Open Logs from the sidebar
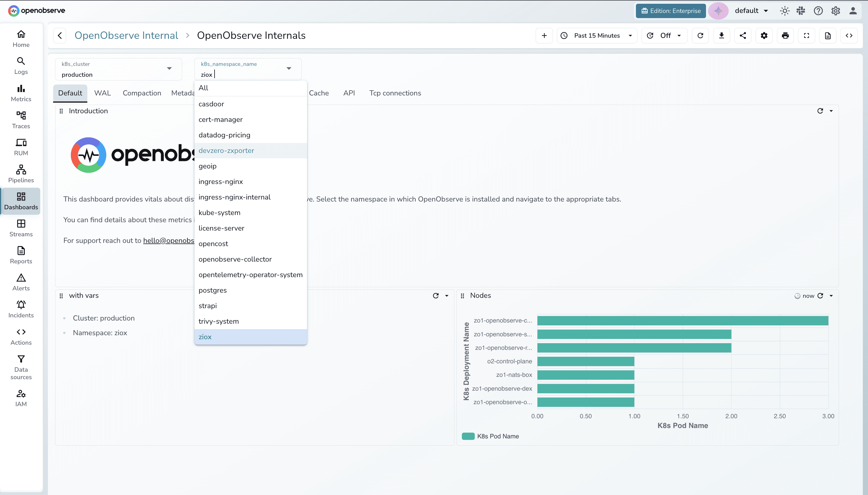Screen dimensions: 868x495 click(x=21, y=66)
